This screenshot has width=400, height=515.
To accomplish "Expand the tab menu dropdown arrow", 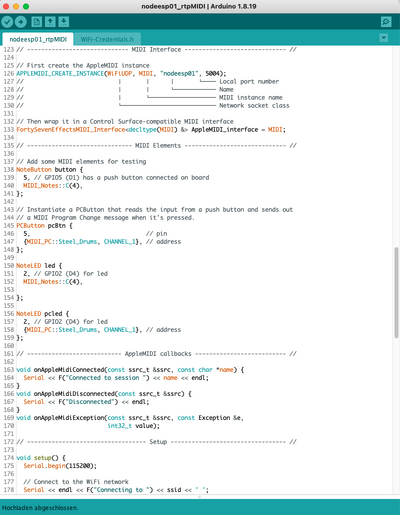I will pos(384,38).
